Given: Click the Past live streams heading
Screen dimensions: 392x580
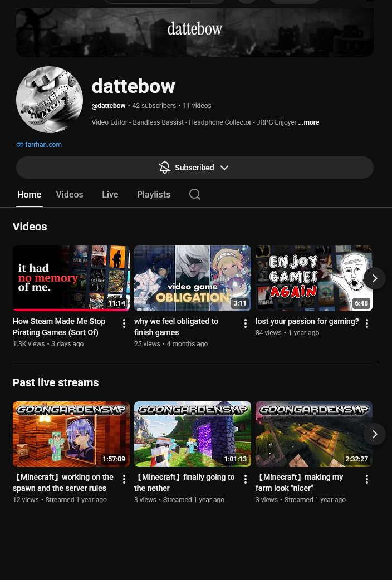Looking at the screenshot, I should 56,382.
